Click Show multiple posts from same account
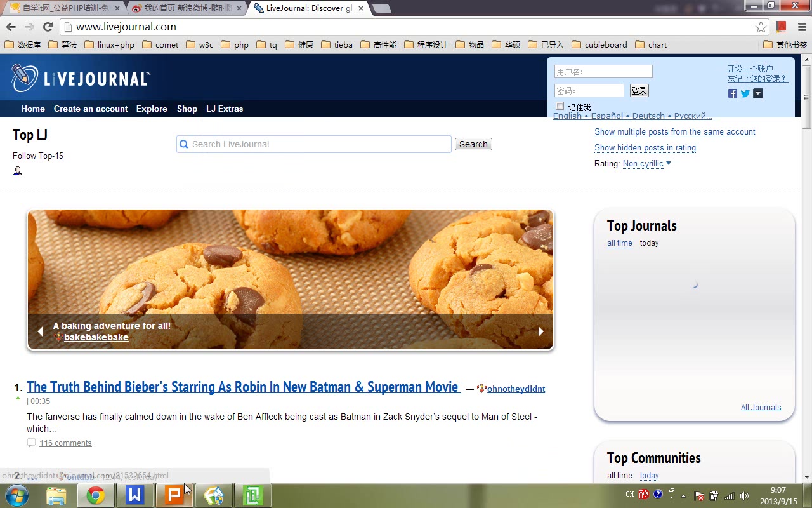Screen dimensions: 812x508 (x=675, y=132)
